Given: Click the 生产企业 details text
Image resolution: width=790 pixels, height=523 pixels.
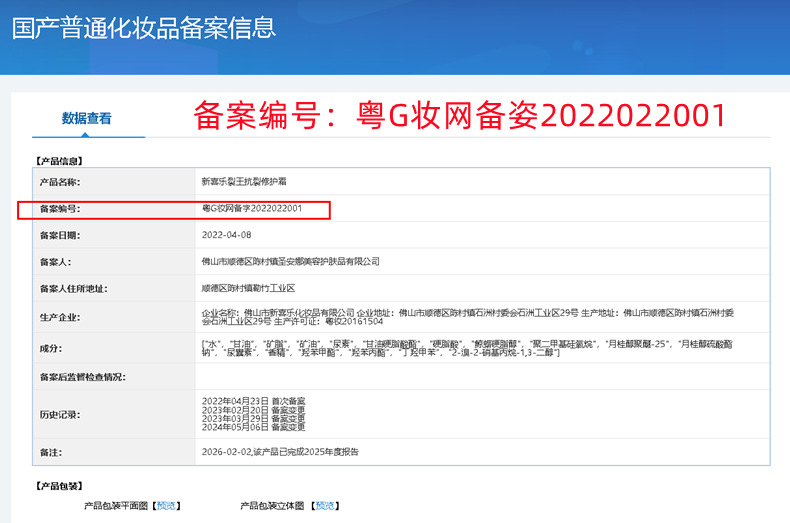Looking at the screenshot, I should point(468,317).
